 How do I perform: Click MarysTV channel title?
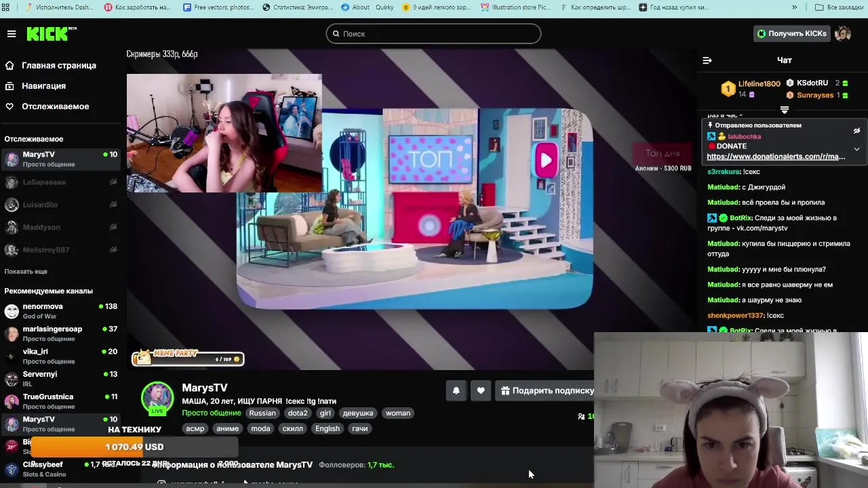205,388
